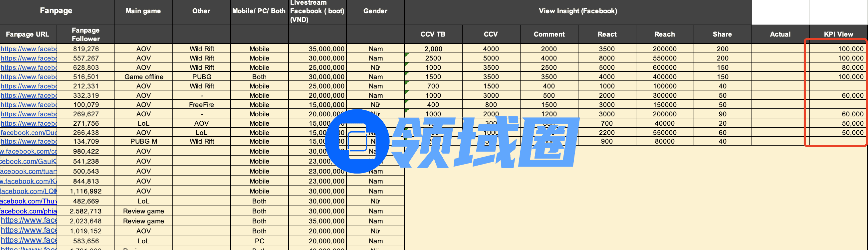
Task: Click the blue watermark logo icon
Action: click(357, 141)
